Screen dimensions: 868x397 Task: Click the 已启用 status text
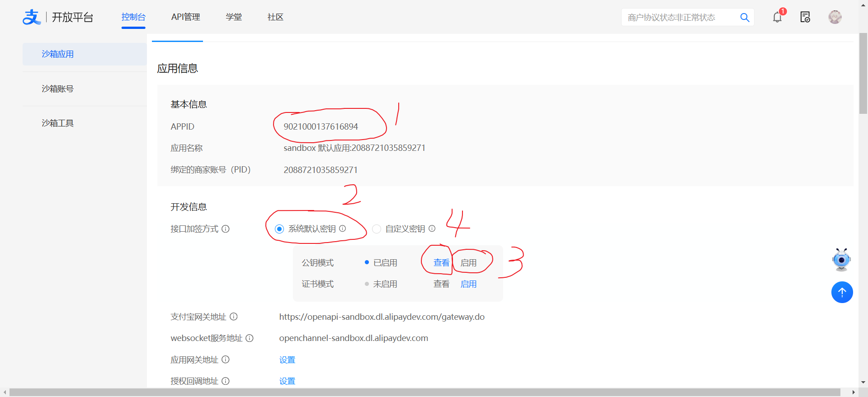(385, 263)
